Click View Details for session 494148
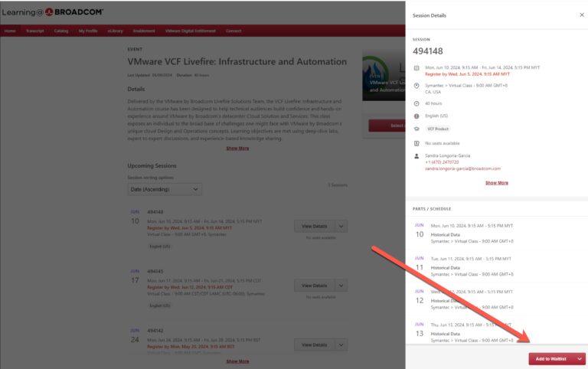 point(314,226)
